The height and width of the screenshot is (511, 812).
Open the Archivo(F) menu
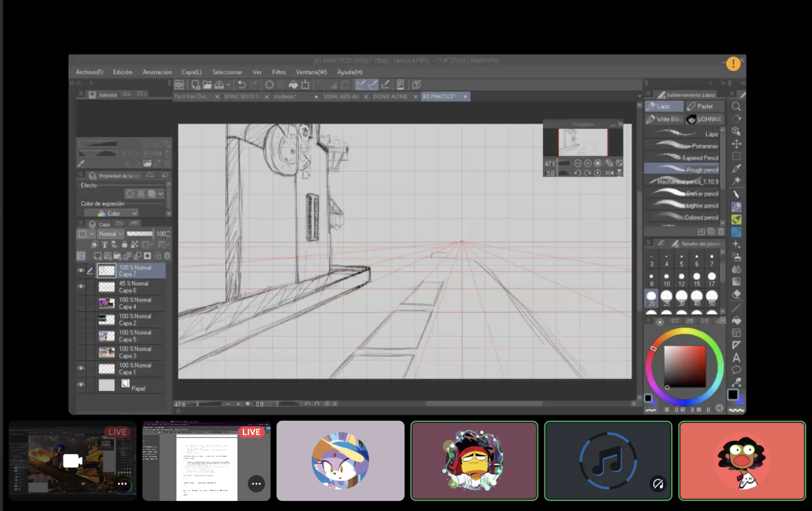click(x=89, y=72)
